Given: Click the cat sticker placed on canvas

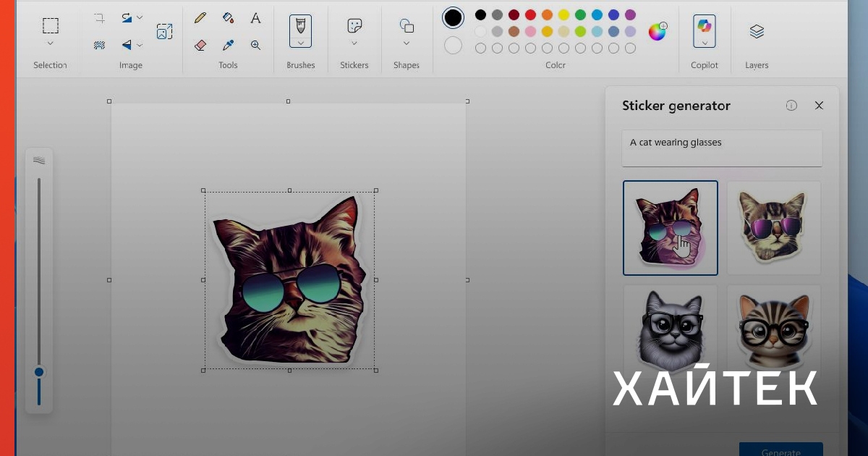Looking at the screenshot, I should (289, 279).
